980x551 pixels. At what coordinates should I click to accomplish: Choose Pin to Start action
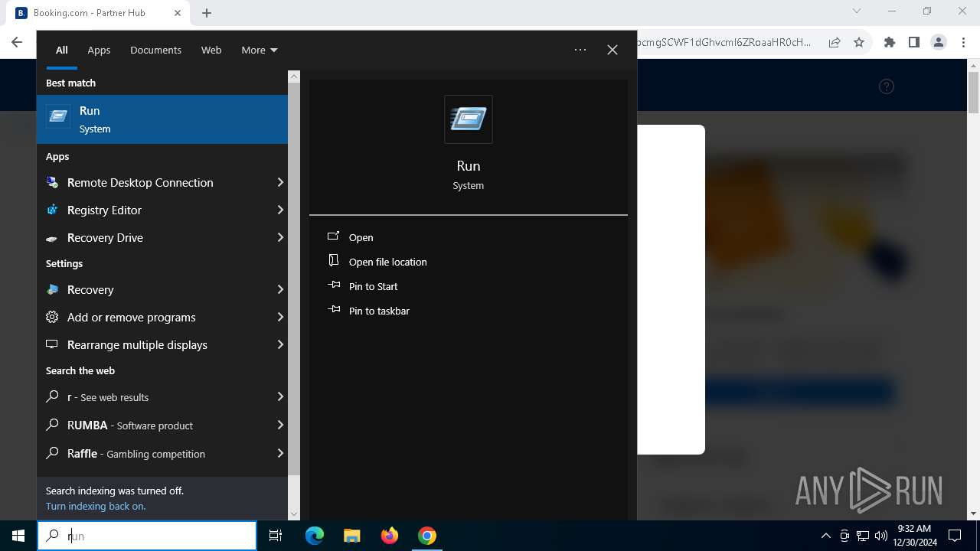tap(374, 286)
